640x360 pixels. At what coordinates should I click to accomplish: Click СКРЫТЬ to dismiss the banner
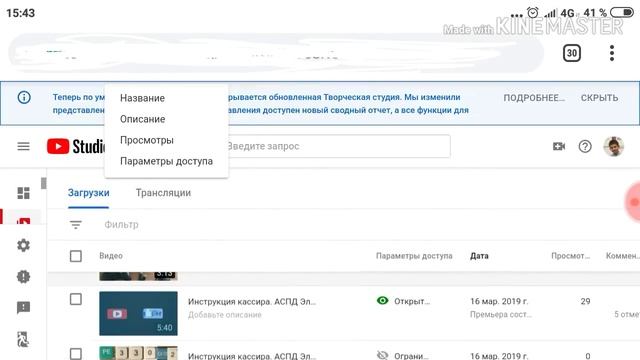tap(600, 98)
